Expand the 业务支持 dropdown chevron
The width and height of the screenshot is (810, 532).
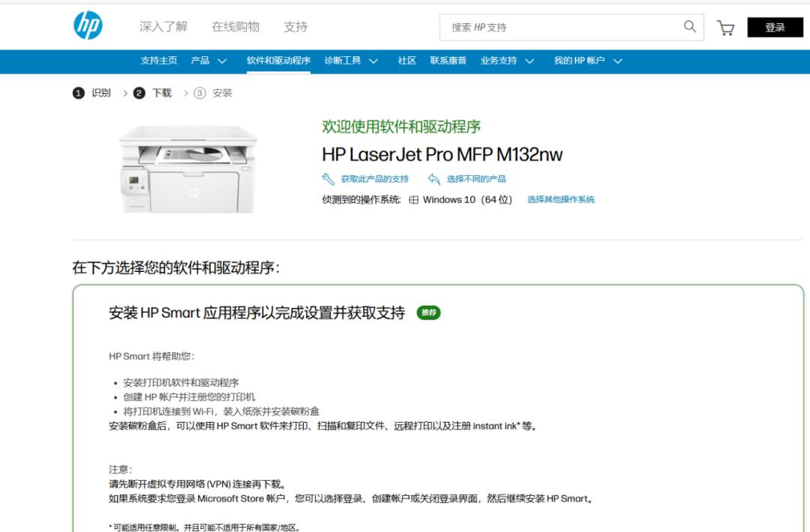(x=529, y=61)
